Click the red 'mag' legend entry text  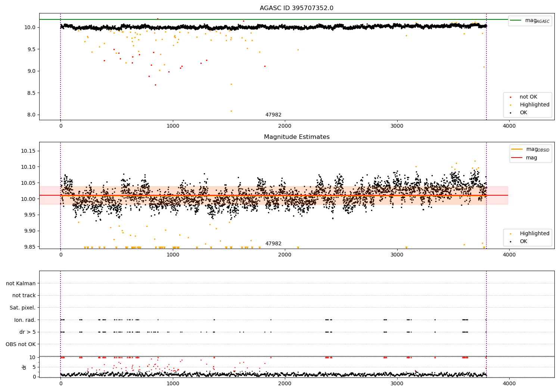tap(532, 158)
